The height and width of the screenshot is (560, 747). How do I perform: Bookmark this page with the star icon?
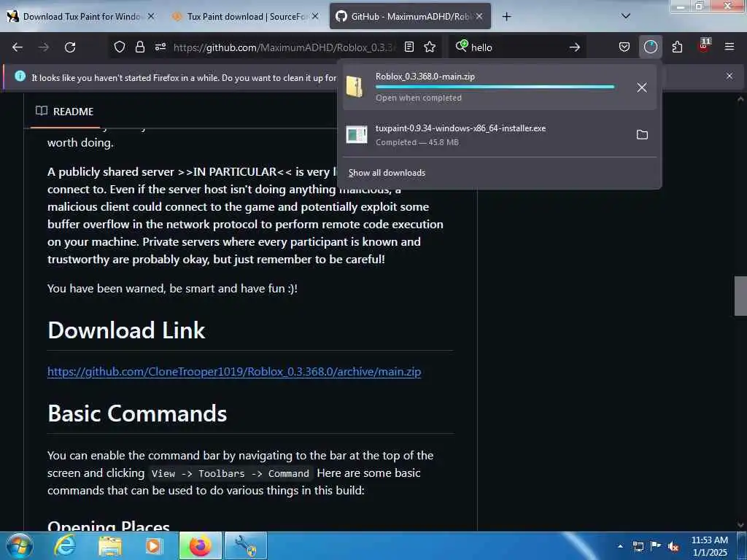(x=430, y=47)
